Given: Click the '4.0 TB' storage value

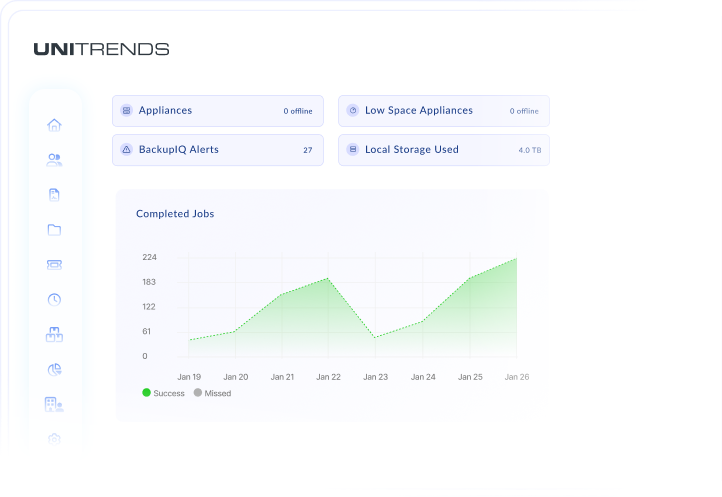Looking at the screenshot, I should point(530,150).
